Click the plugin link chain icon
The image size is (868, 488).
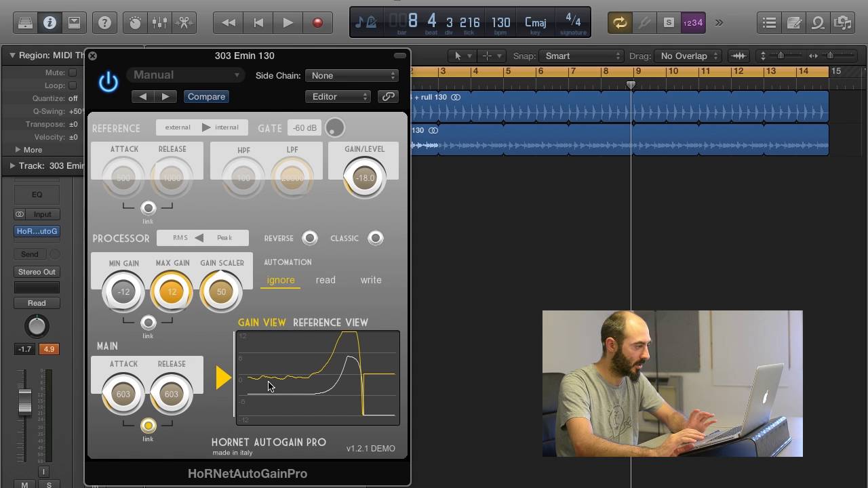click(x=388, y=97)
